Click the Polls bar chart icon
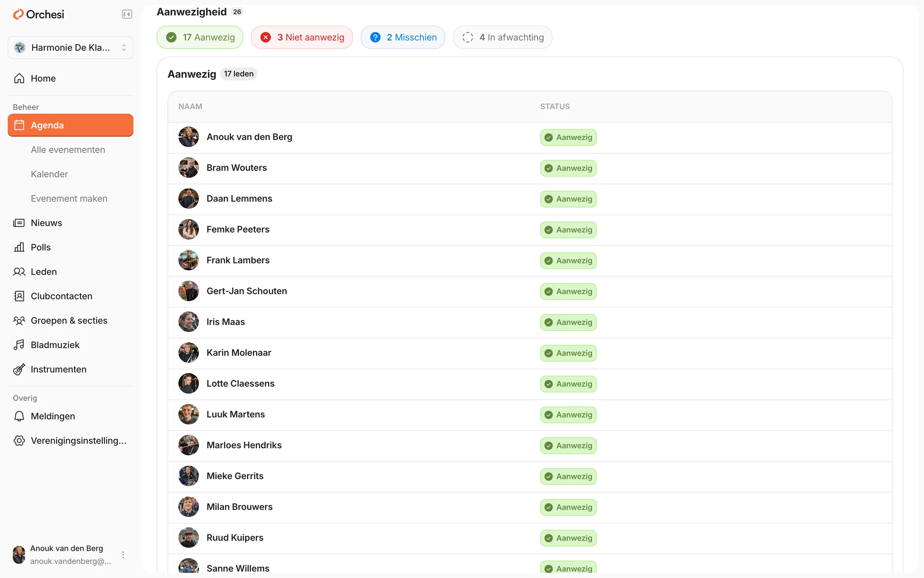The image size is (924, 578). [19, 247]
